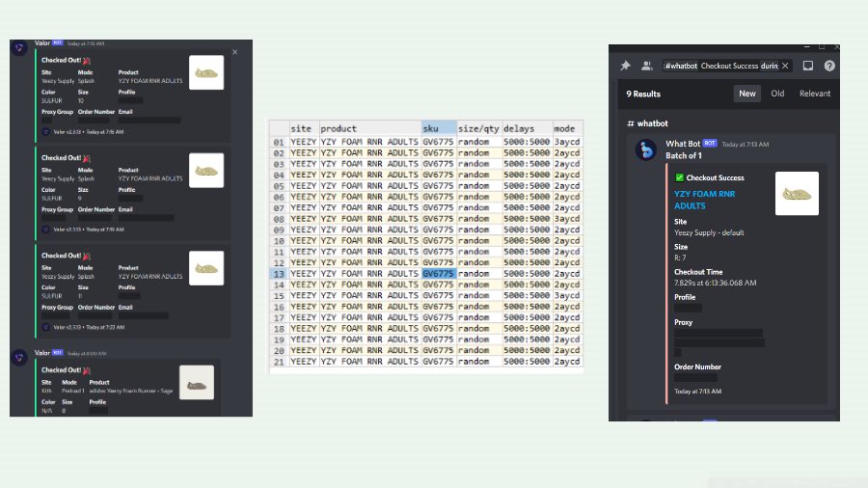The image size is (868, 488).
Task: Sort search results by New
Action: 746,94
